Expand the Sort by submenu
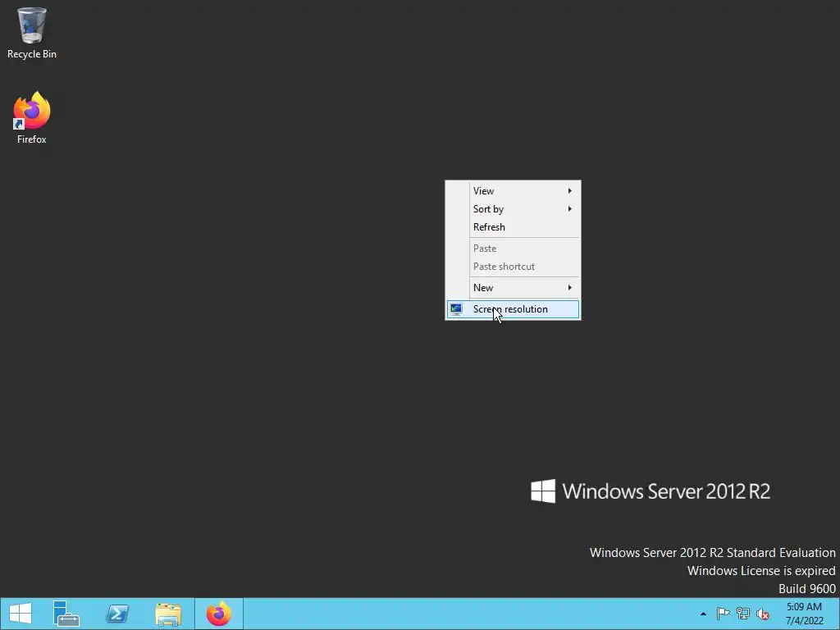This screenshot has height=630, width=840. [x=514, y=209]
